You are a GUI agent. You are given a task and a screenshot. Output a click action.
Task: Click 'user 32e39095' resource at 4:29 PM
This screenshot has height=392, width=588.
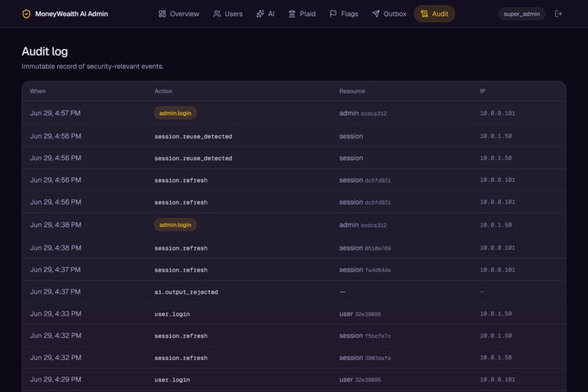point(360,380)
